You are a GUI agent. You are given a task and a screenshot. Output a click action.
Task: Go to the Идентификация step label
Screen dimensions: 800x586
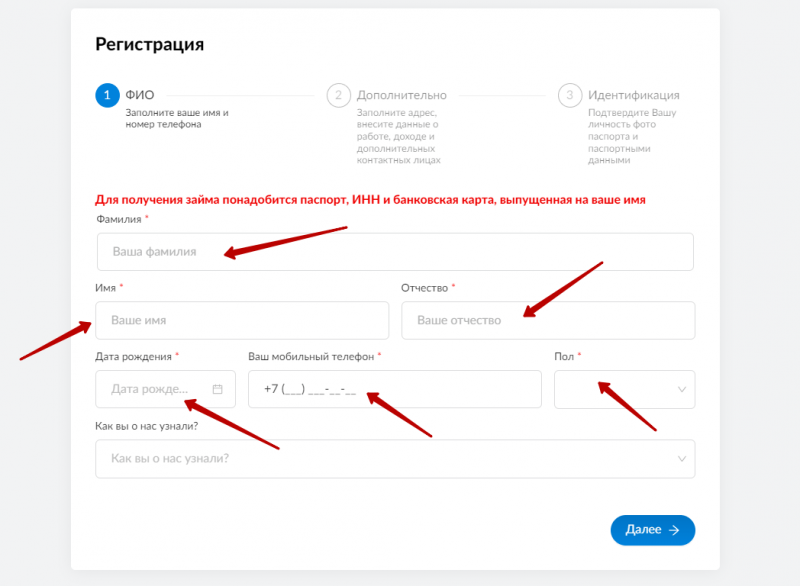point(633,95)
